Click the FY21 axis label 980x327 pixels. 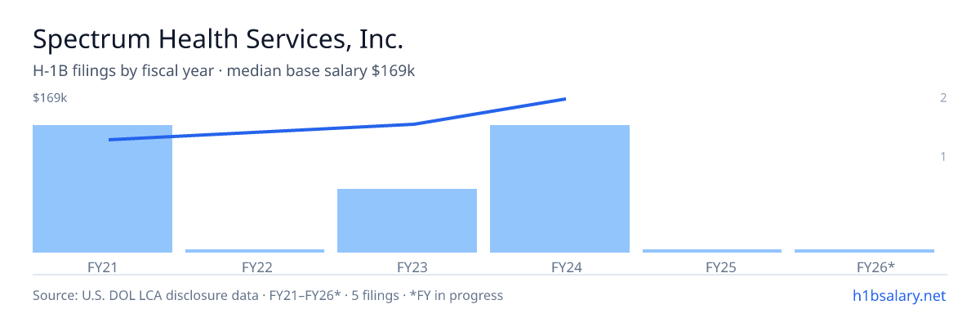(102, 267)
